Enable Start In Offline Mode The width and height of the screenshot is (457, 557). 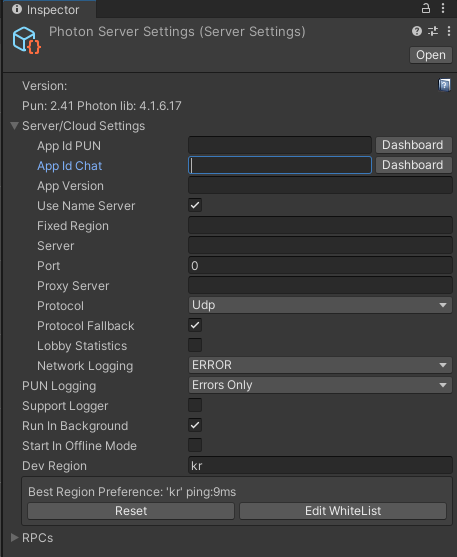pyautogui.click(x=195, y=445)
